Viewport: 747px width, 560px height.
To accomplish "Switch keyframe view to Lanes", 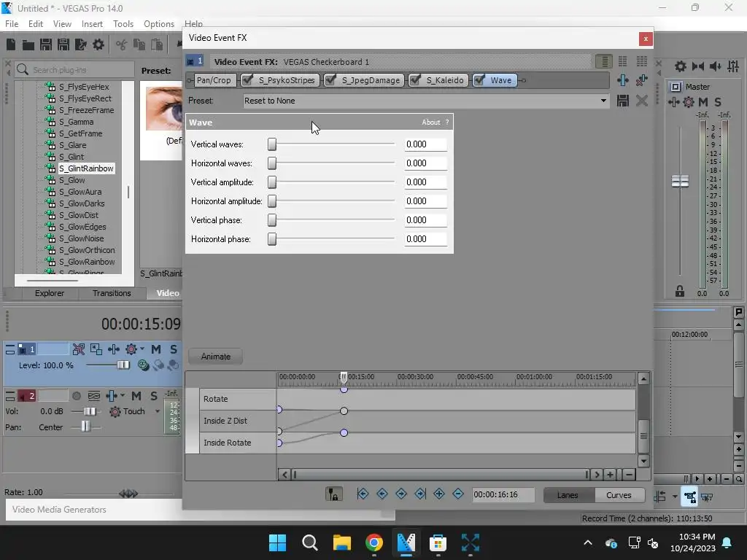I will tap(568, 495).
